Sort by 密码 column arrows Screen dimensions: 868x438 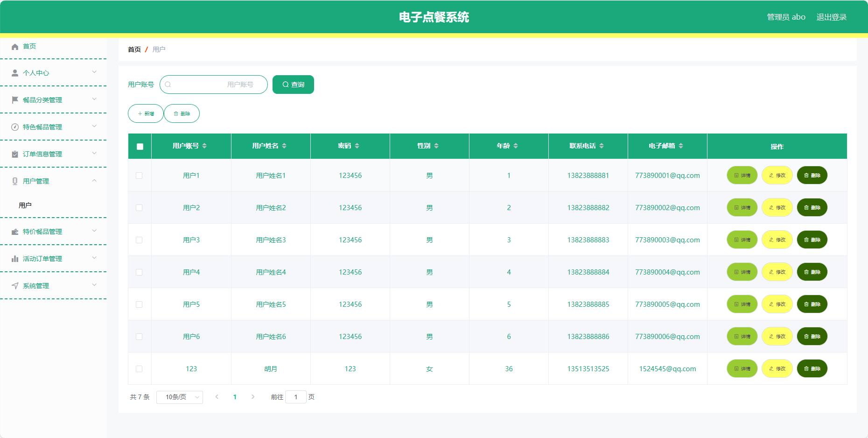click(357, 146)
